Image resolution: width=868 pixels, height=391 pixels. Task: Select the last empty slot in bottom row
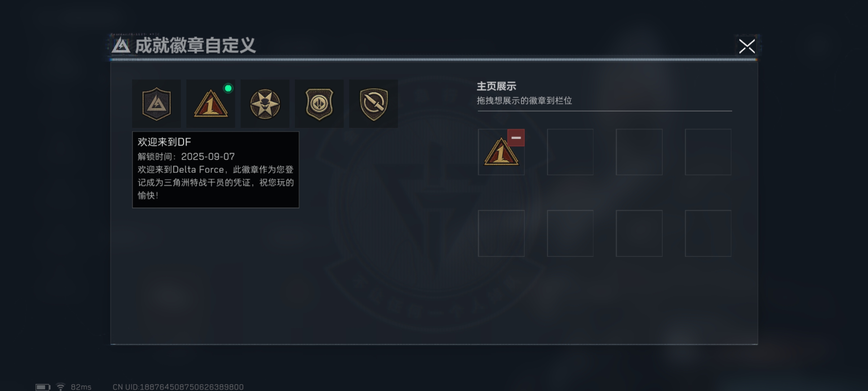click(708, 233)
